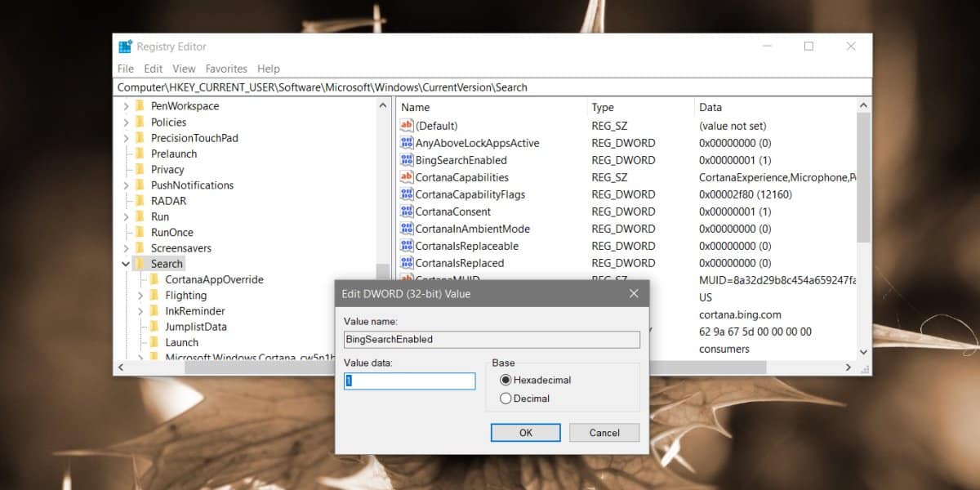Expand the PenWorkspace key
This screenshot has width=980, height=490.
point(126,106)
